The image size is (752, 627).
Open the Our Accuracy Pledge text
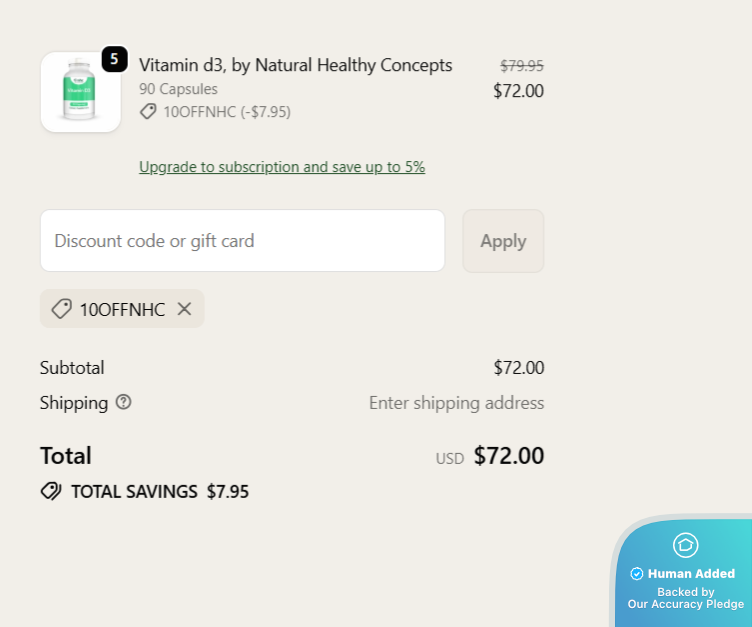pos(685,604)
